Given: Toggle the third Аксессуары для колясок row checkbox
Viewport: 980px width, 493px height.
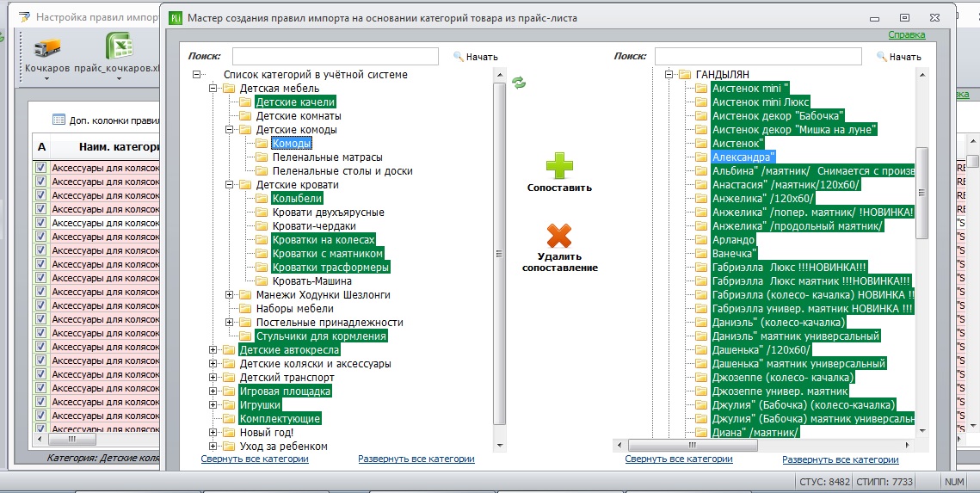Looking at the screenshot, I should coord(40,195).
